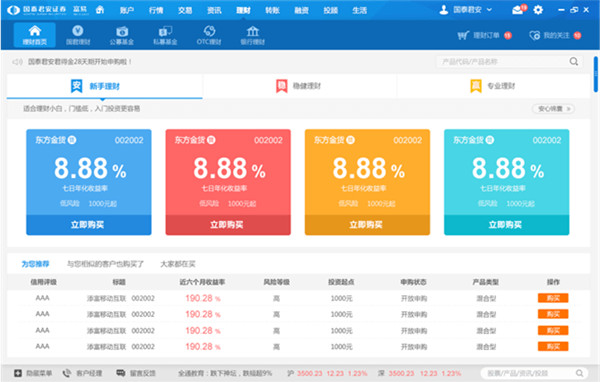The image size is (600, 382).
Task: Click the 申购状态 column header
Action: point(413,282)
